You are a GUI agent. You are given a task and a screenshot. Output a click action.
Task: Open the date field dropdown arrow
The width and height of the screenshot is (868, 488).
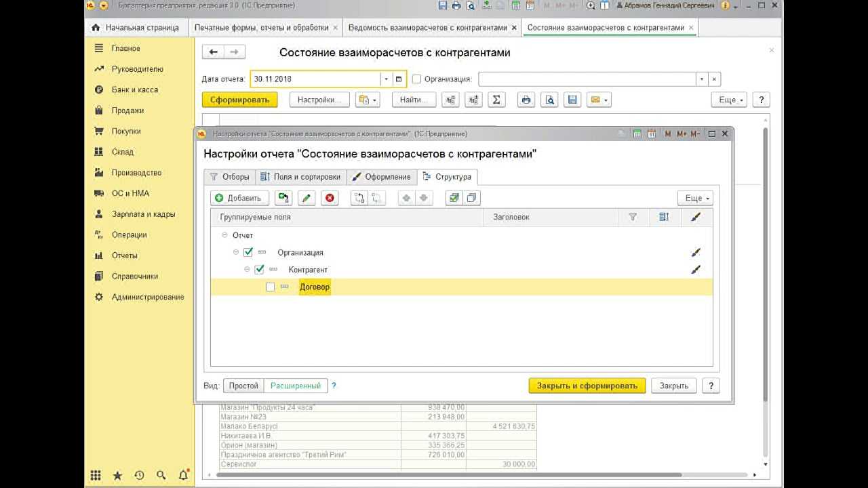coord(387,79)
